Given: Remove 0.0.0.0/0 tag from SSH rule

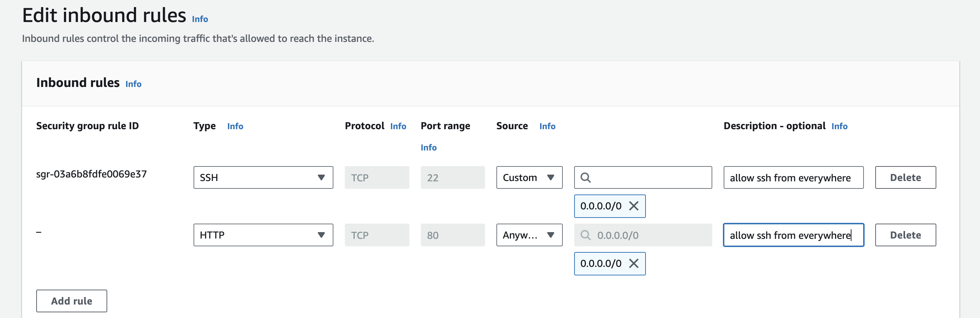Looking at the screenshot, I should coord(633,206).
